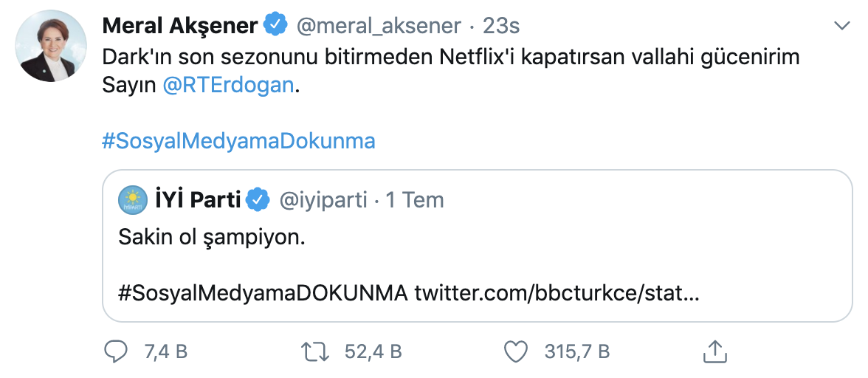
Task: Click the 315,7 B likes count
Action: tap(576, 351)
